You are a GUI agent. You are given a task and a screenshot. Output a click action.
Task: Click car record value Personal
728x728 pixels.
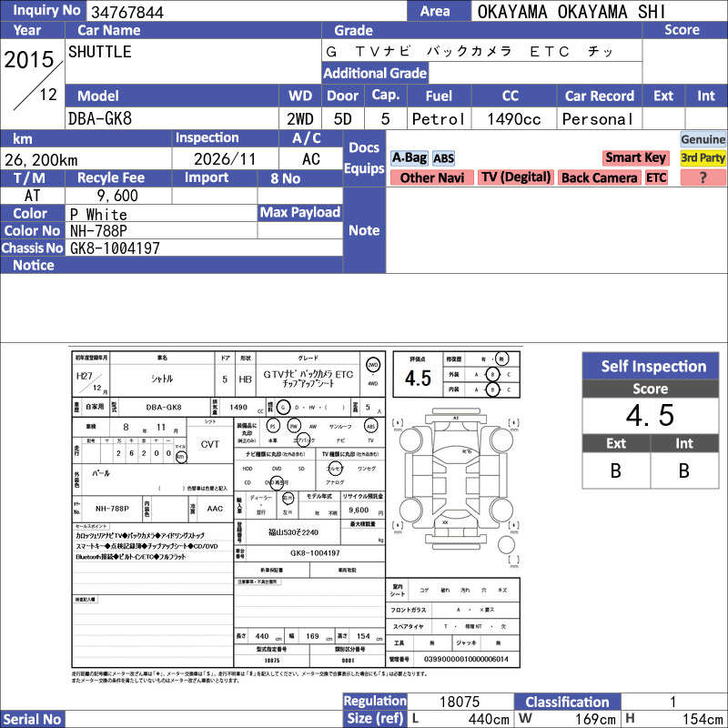598,119
